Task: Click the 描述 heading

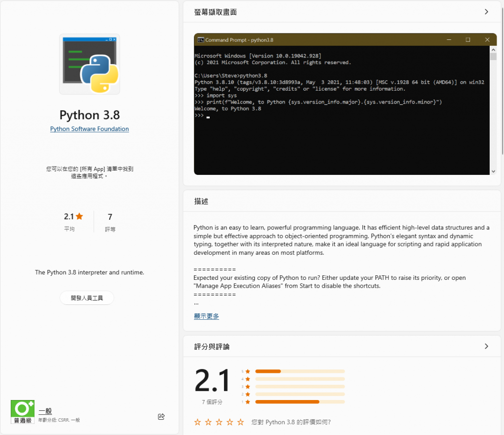Action: [201, 201]
